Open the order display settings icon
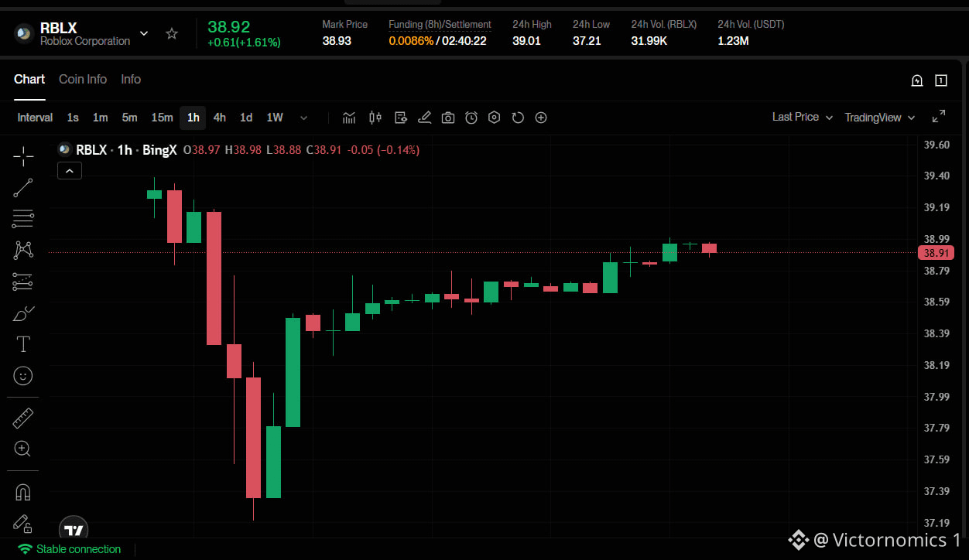The height and width of the screenshot is (560, 969). tap(400, 118)
